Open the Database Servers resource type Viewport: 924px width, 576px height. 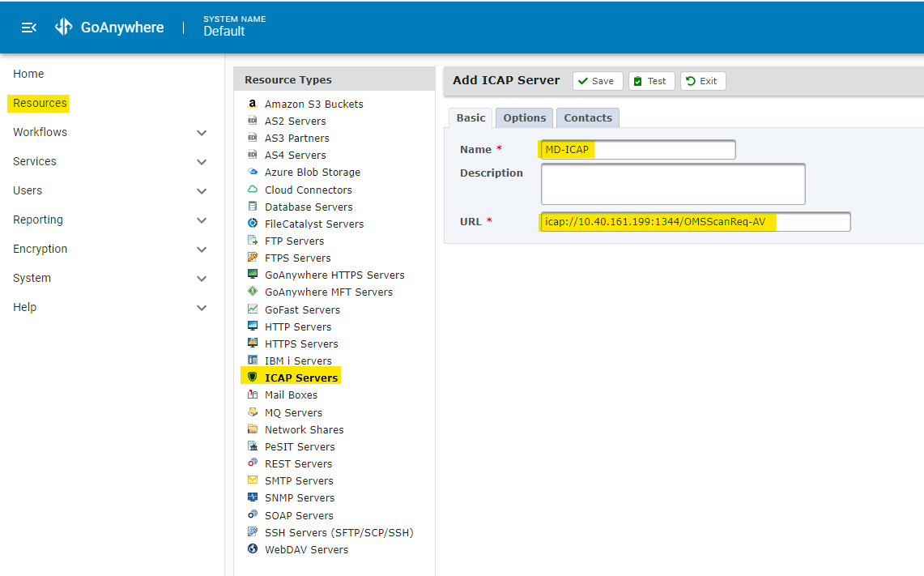tap(309, 207)
